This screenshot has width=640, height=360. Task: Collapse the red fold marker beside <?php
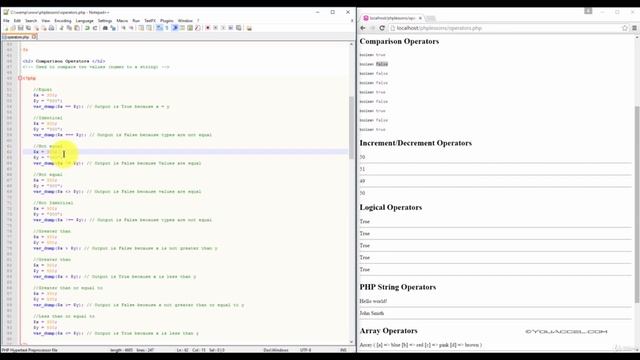point(20,78)
